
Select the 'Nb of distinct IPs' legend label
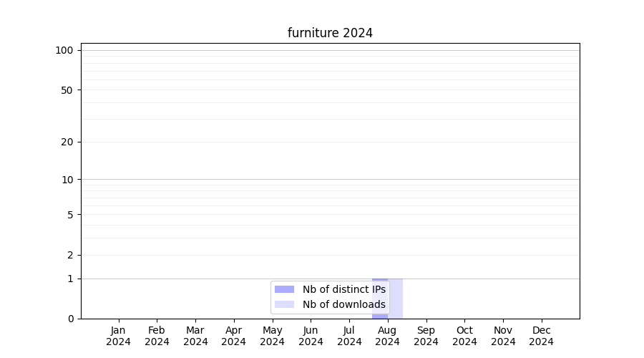(343, 289)
